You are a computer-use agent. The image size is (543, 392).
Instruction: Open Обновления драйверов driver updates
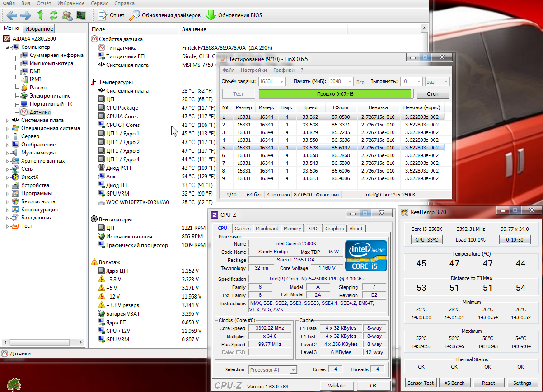click(x=165, y=15)
